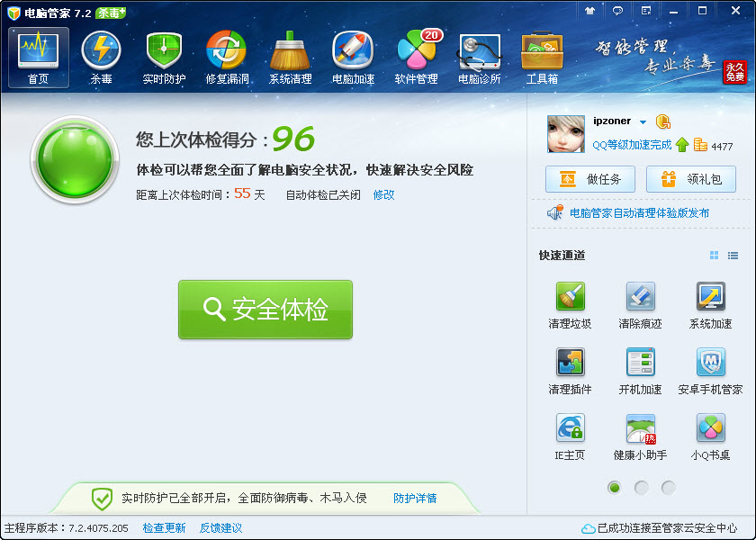Click the 55 天 days value
Viewport: 756px width, 540px height.
tap(250, 193)
